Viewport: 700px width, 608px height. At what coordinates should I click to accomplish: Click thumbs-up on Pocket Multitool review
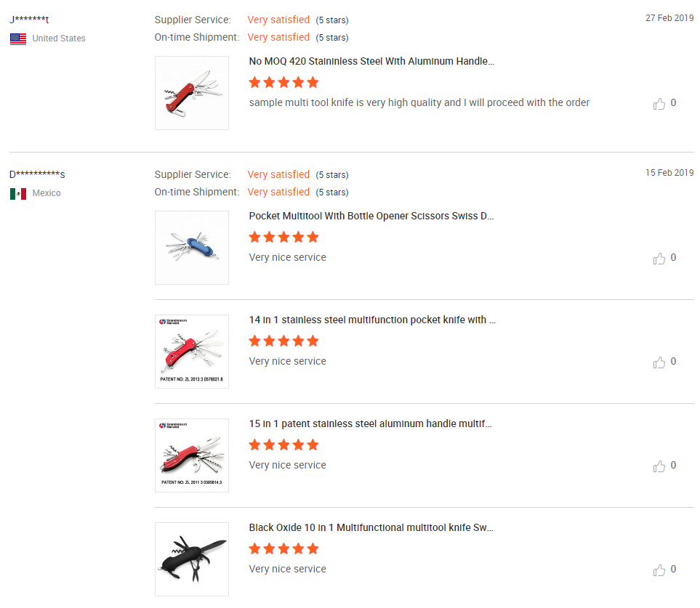(x=659, y=259)
